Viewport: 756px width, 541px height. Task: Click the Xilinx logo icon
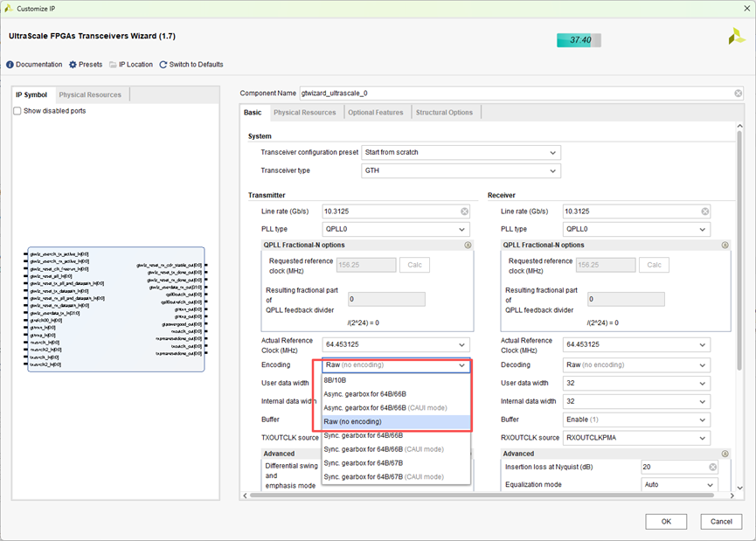(736, 36)
